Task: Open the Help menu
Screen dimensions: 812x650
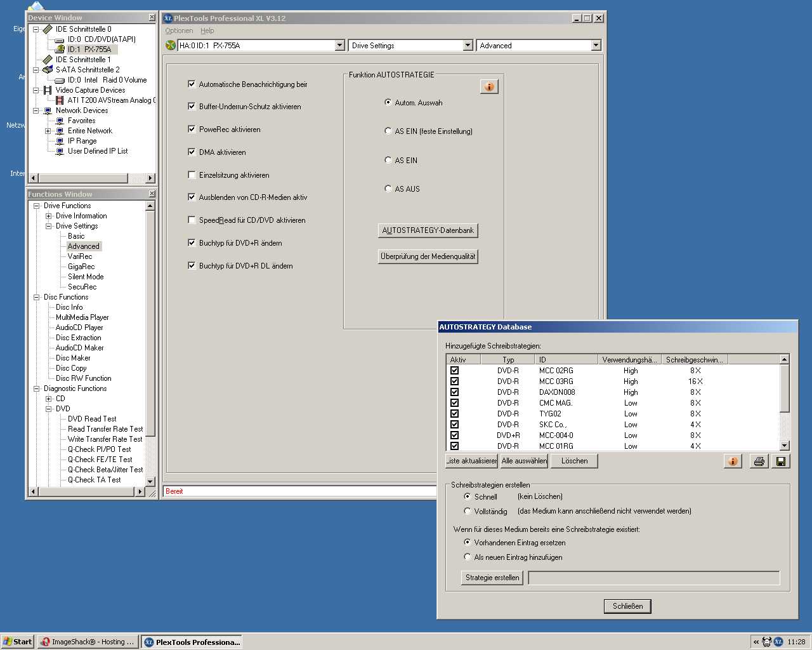Action: [x=207, y=30]
